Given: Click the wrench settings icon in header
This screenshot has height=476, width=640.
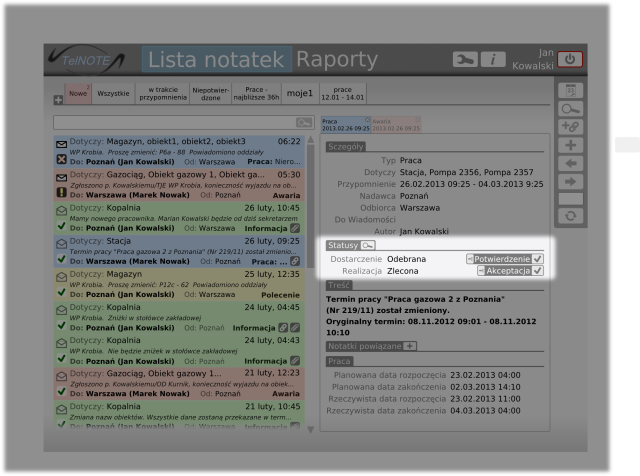Looking at the screenshot, I should click(x=465, y=59).
